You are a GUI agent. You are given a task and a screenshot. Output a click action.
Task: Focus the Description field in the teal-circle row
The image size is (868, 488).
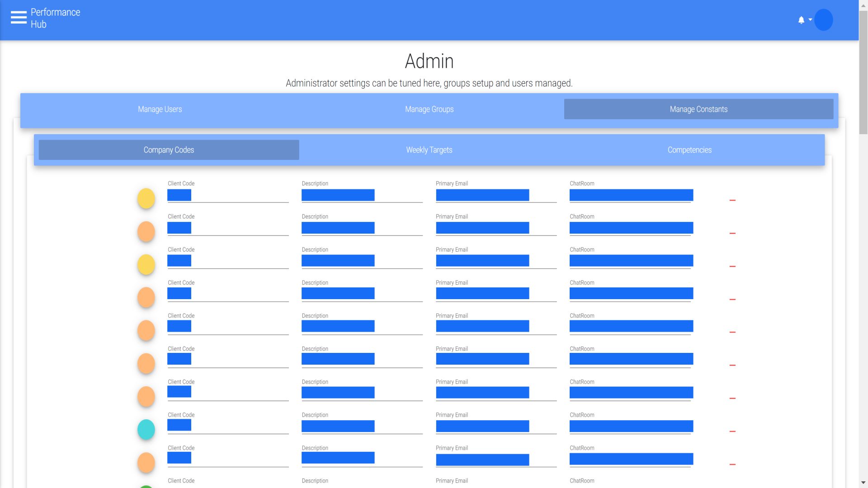pos(362,426)
